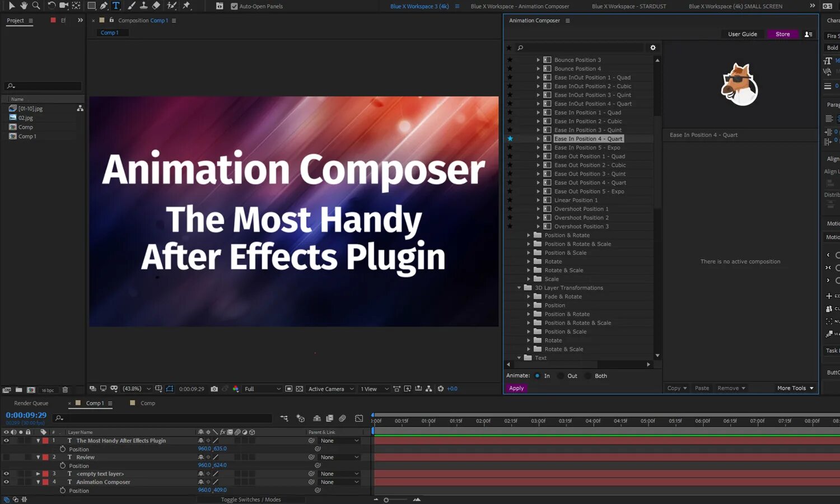
Task: Toggle transparency grid in viewer
Action: click(300, 389)
